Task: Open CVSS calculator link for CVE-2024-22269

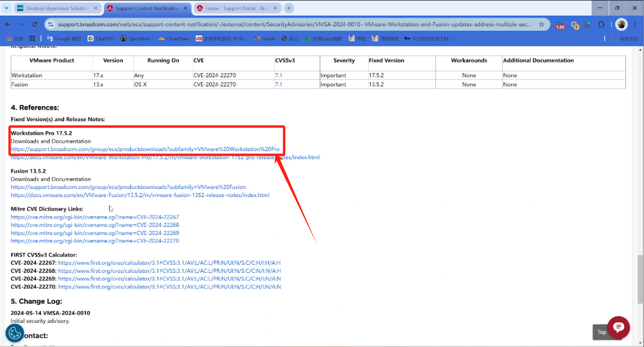Action: (x=169, y=278)
